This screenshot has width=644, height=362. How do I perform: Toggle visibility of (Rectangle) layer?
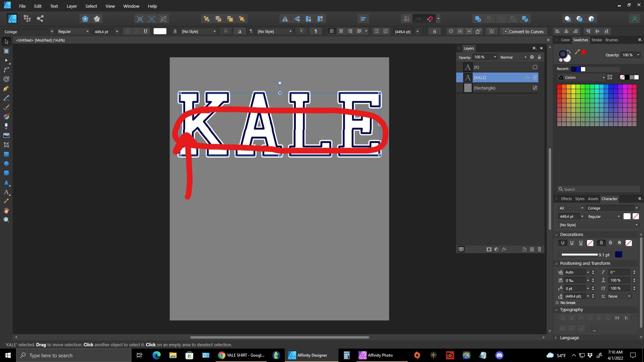[535, 88]
